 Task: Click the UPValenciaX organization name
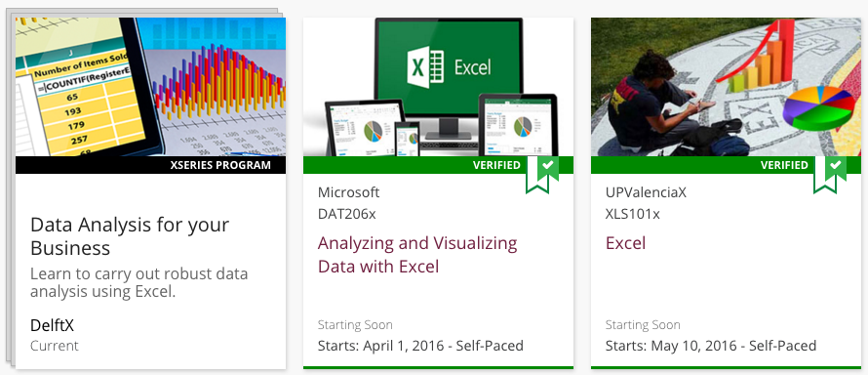click(646, 192)
